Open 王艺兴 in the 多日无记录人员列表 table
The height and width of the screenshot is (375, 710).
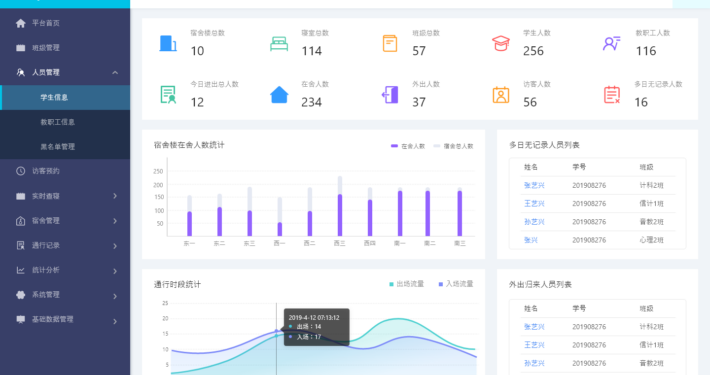(x=534, y=203)
